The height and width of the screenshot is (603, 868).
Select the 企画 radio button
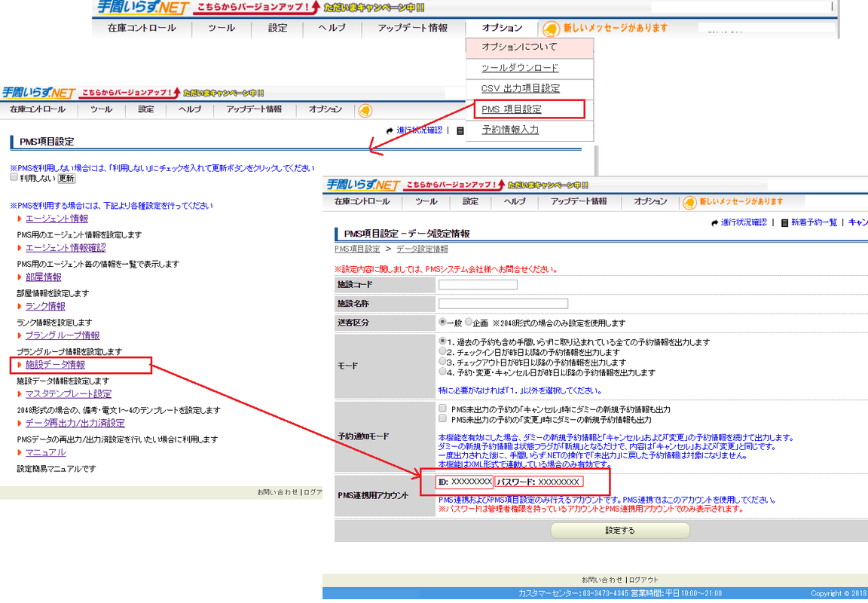point(469,323)
